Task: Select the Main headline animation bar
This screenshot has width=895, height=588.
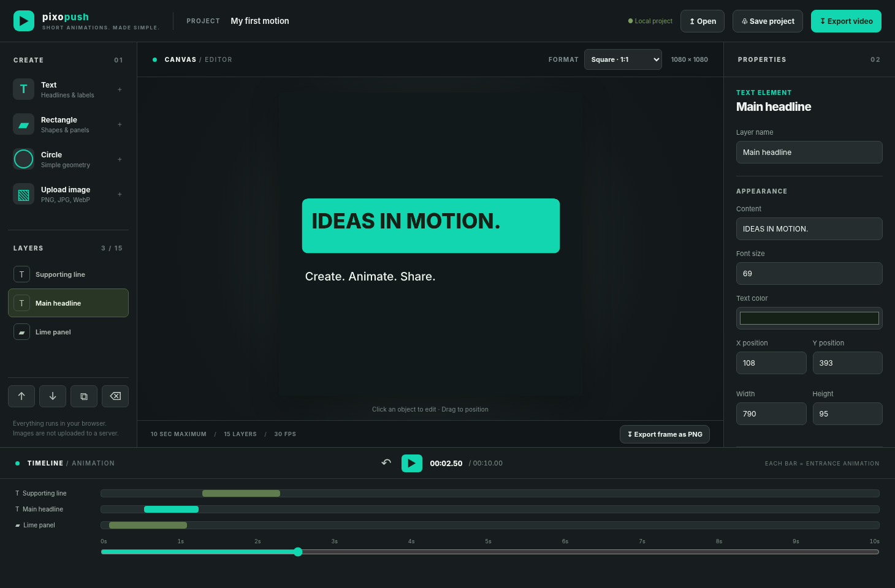Action: point(171,509)
